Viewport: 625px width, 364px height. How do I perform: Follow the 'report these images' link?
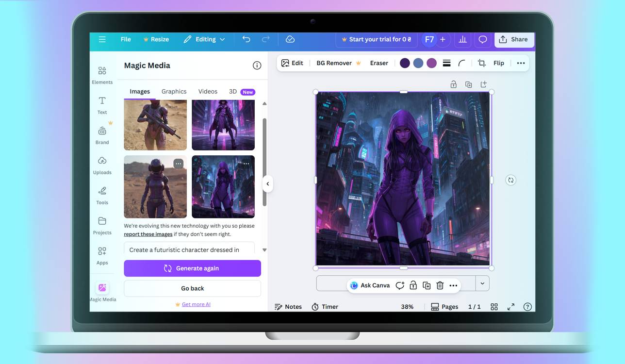pyautogui.click(x=148, y=234)
